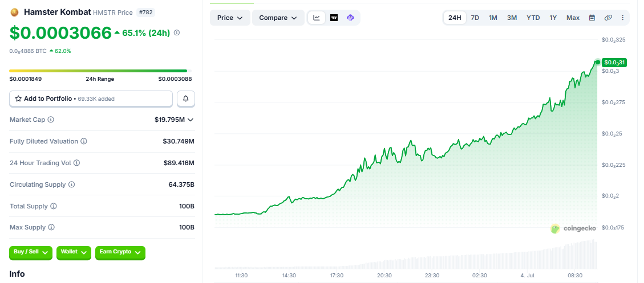The width and height of the screenshot is (644, 283).
Task: Show Total Supply info icon
Action: click(54, 206)
